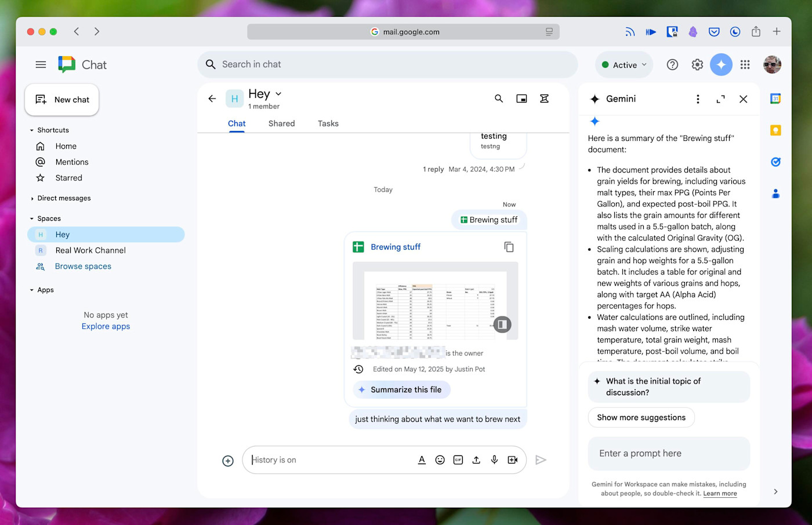Copy the Brewing stuff file link
Viewport: 812px width, 525px height.
click(509, 247)
